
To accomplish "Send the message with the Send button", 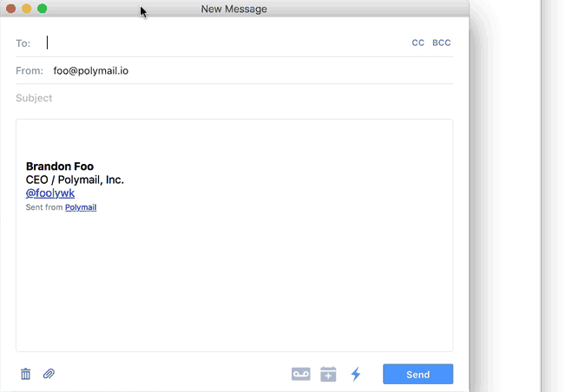I will click(x=418, y=374).
